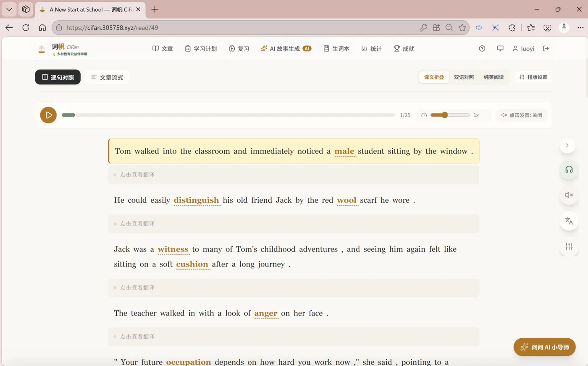This screenshot has width=588, height=366.
Task: Switch to 文章流式 article flow view
Action: coord(107,77)
